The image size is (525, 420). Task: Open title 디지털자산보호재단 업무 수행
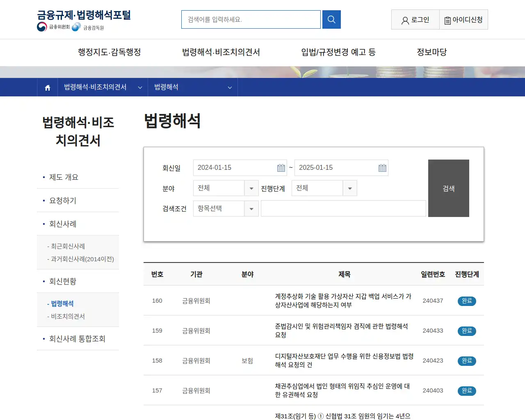point(344,361)
